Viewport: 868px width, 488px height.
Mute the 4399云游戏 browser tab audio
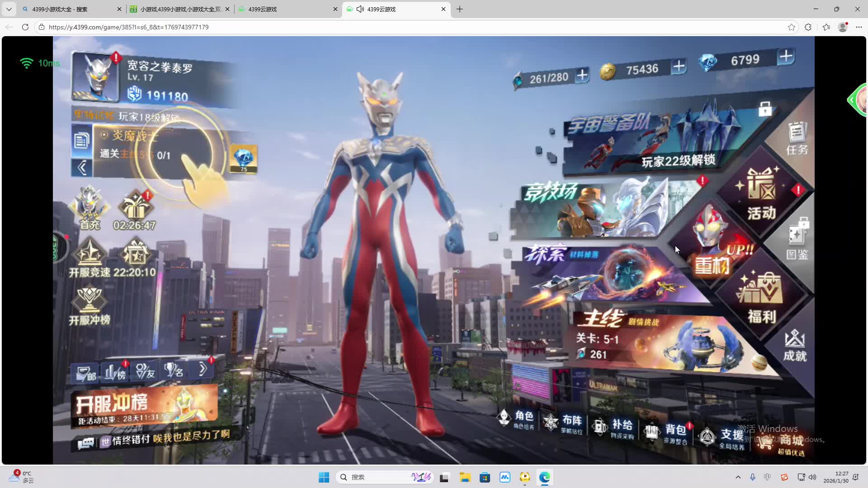360,9
